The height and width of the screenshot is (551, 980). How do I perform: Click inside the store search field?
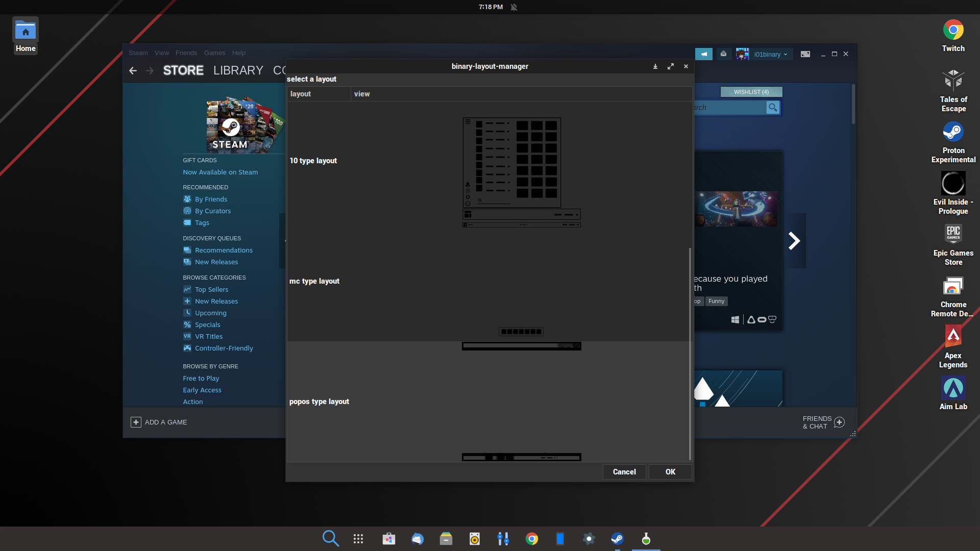point(730,108)
